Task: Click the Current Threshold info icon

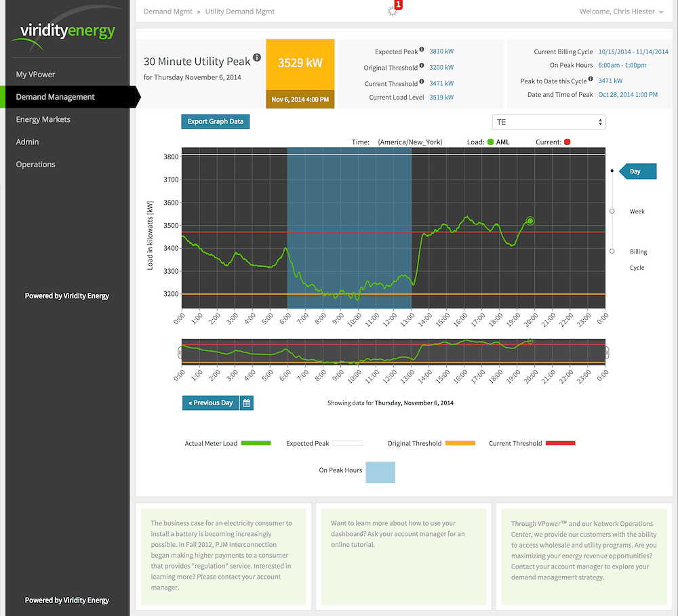Action: pyautogui.click(x=422, y=82)
